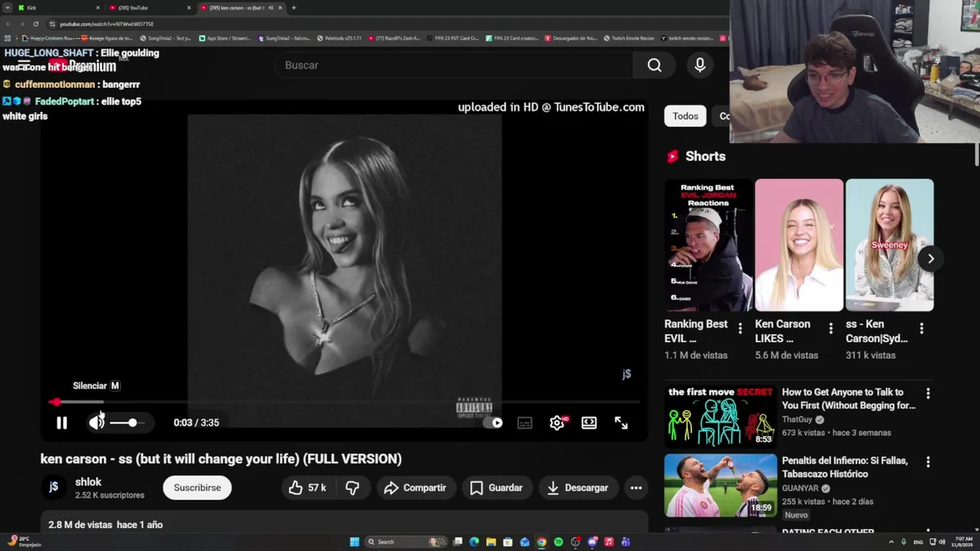Screen dimensions: 980x551
Task: Open 'How to Get Anyone to Talk to You First' title
Action: click(x=848, y=399)
